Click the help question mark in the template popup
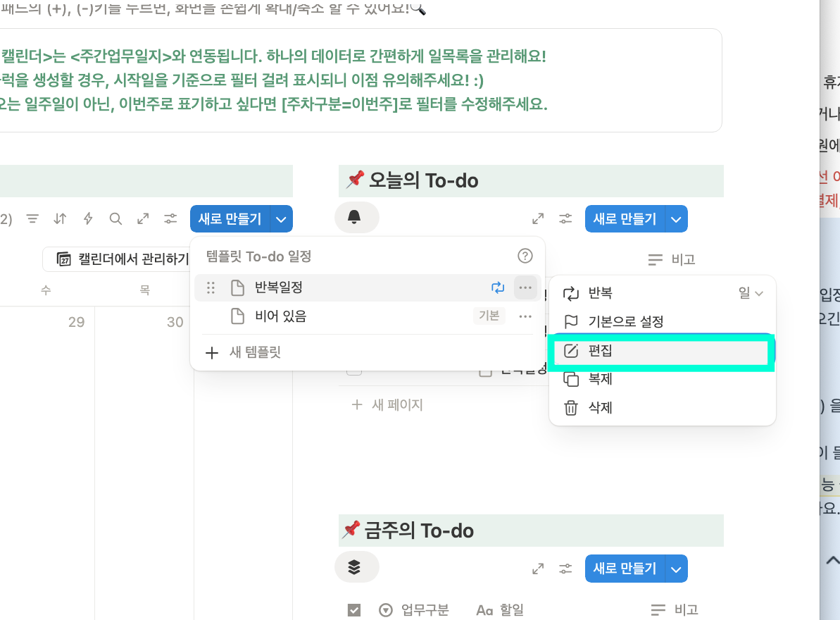Screen dimensions: 840x620 click(x=525, y=256)
